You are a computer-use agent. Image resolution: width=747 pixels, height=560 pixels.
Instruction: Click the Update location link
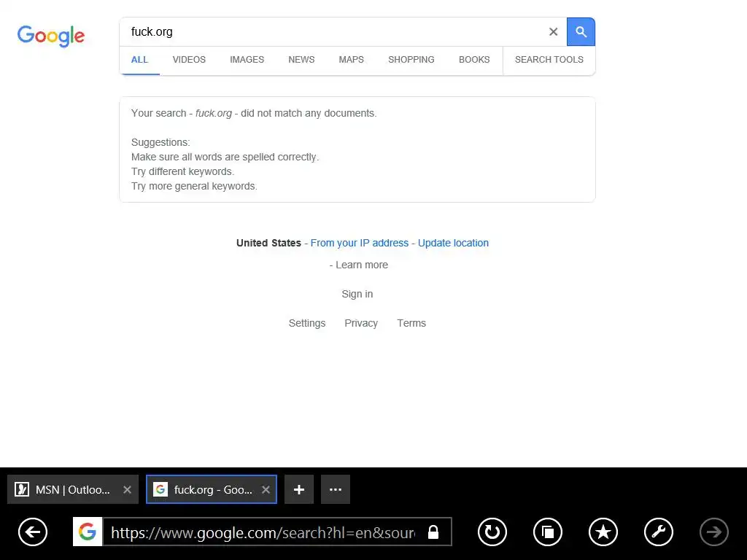tap(453, 243)
